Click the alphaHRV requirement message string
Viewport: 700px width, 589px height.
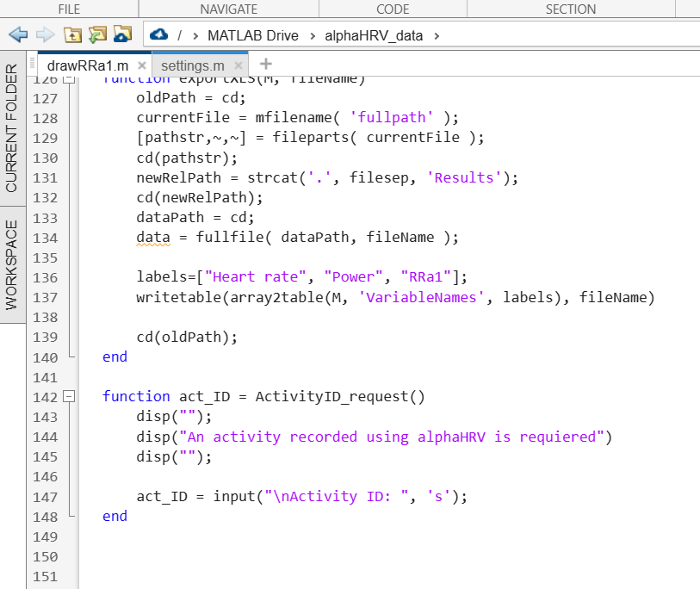(x=392, y=437)
